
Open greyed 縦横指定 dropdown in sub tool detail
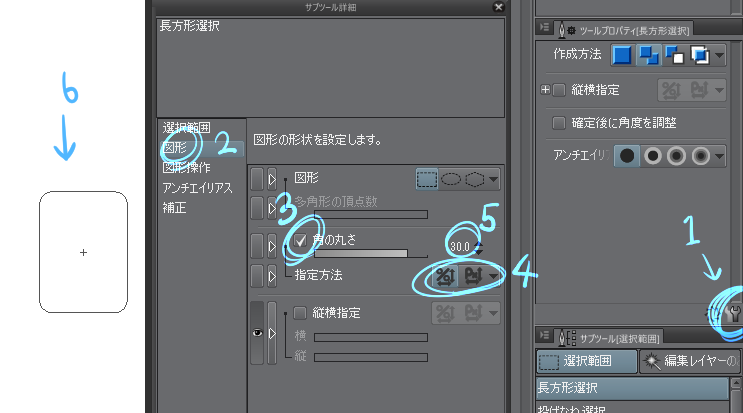tap(493, 313)
